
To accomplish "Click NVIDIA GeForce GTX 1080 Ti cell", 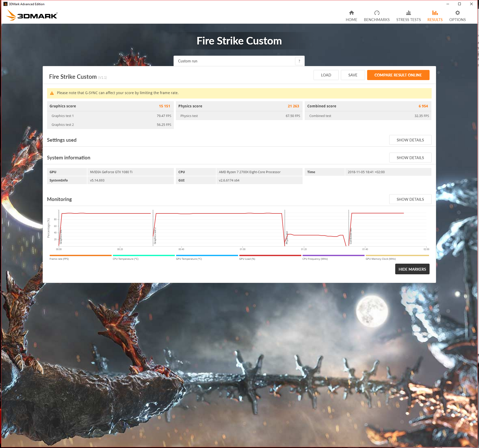I will pos(130,172).
